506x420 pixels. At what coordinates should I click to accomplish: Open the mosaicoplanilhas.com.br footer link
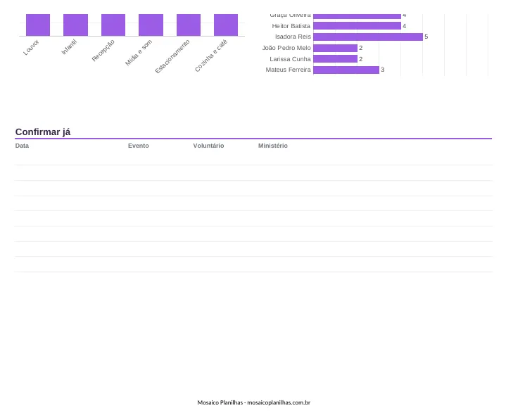(x=279, y=402)
